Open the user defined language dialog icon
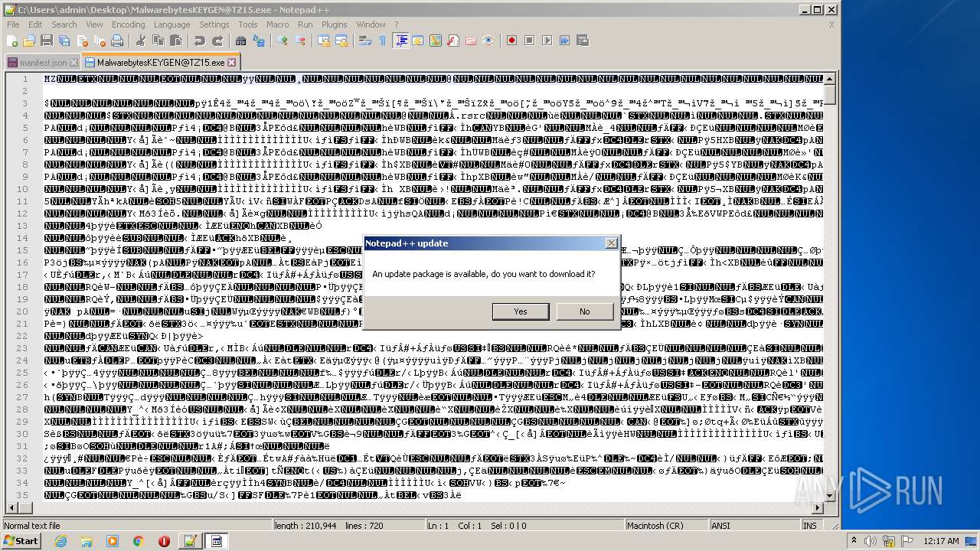The height and width of the screenshot is (551, 980). coord(417,41)
